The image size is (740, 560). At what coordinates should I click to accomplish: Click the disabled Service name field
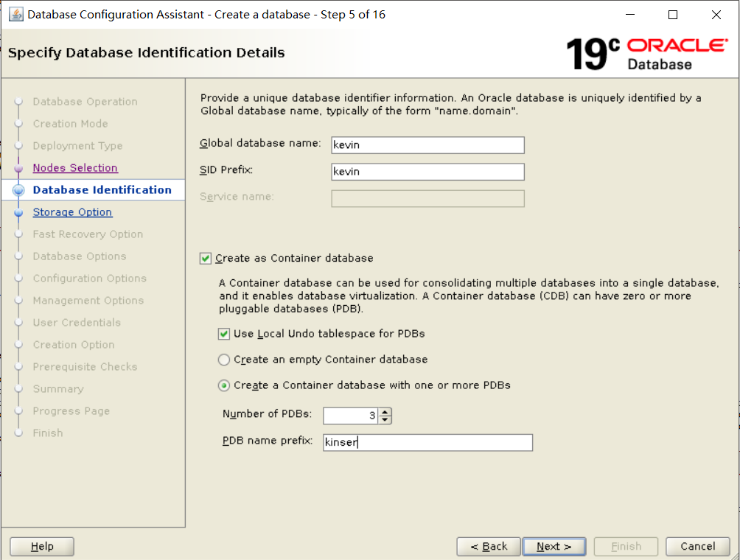click(427, 199)
